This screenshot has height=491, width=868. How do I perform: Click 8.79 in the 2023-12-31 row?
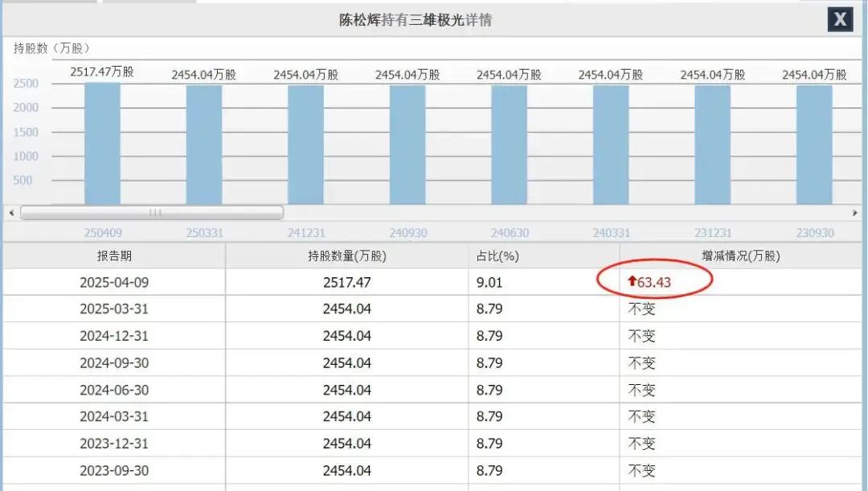pyautogui.click(x=489, y=444)
